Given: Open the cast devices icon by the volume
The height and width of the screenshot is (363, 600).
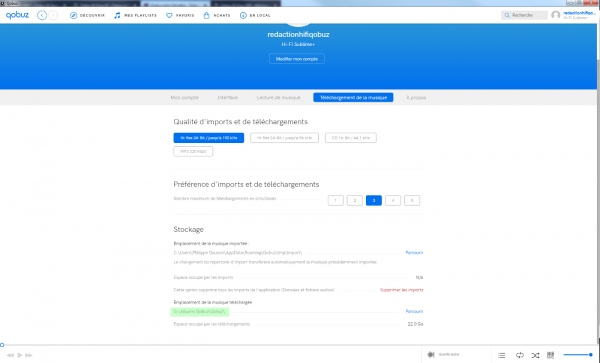Looking at the screenshot, I should coord(551,355).
